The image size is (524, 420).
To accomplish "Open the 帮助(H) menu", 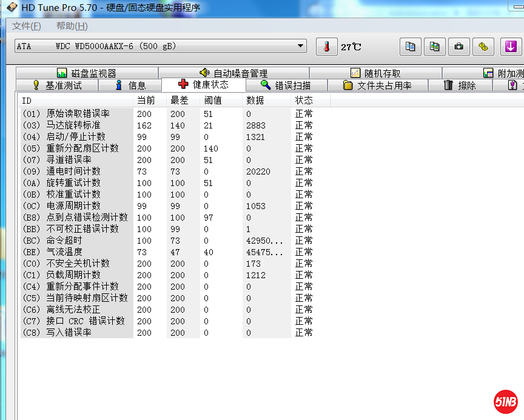I will pos(72,26).
